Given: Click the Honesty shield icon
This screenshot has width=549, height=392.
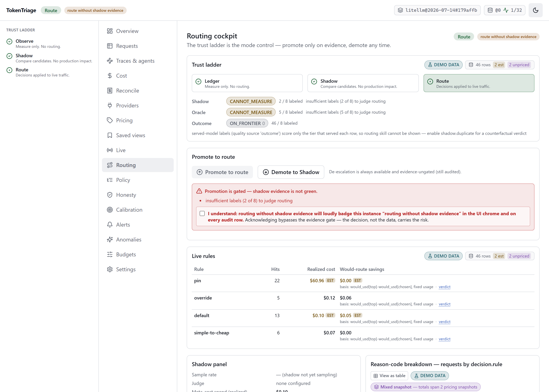Looking at the screenshot, I should click(x=110, y=195).
